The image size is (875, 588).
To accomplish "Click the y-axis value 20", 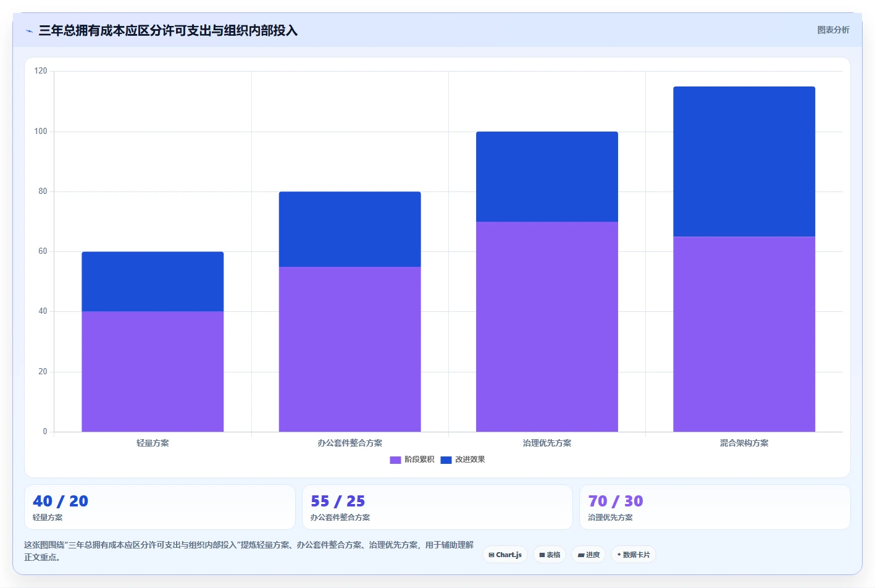I will click(x=43, y=372).
